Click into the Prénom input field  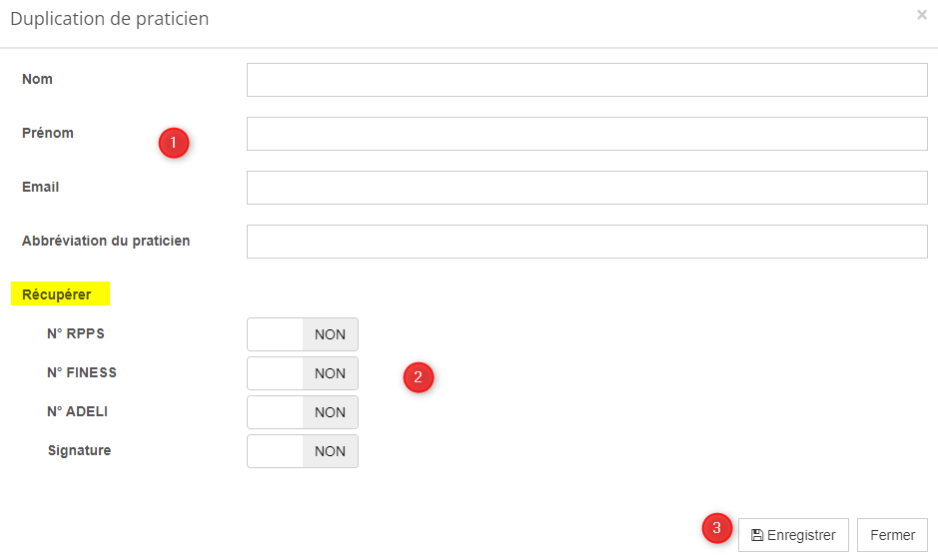586,134
